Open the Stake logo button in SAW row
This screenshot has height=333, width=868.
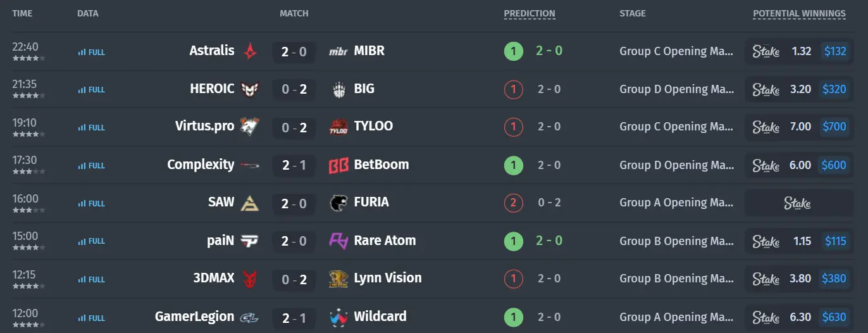797,203
